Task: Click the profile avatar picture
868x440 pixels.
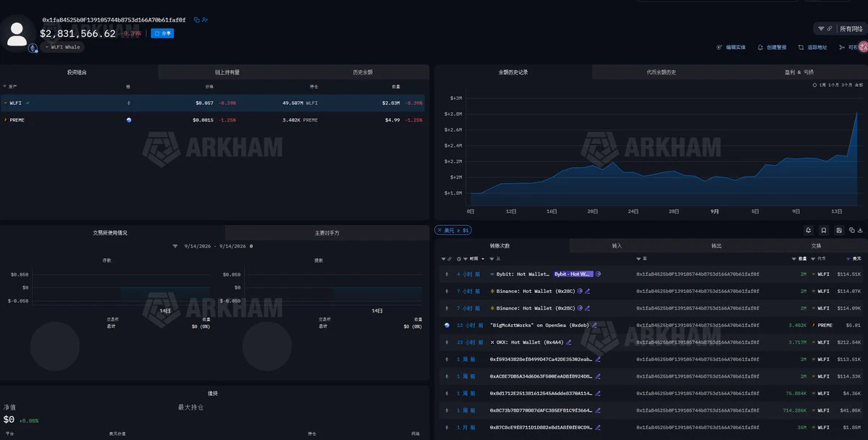Action: tap(17, 34)
